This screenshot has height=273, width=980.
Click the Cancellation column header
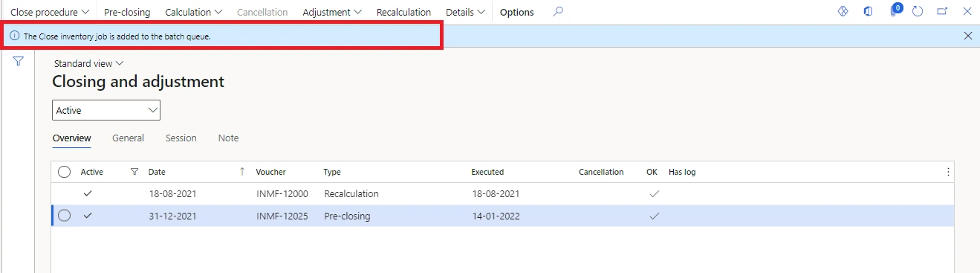point(601,172)
